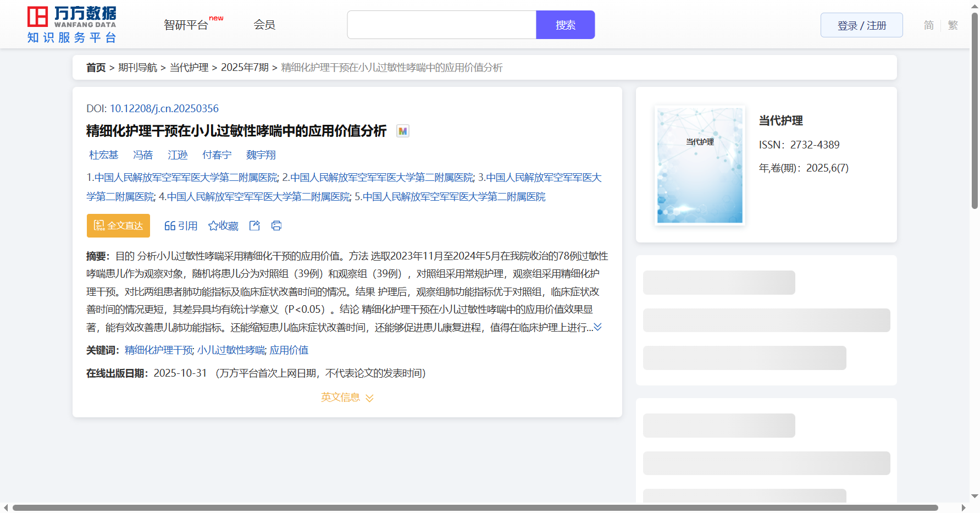Click the 登录 / 注册 button
This screenshot has height=513, width=980.
coord(861,25)
